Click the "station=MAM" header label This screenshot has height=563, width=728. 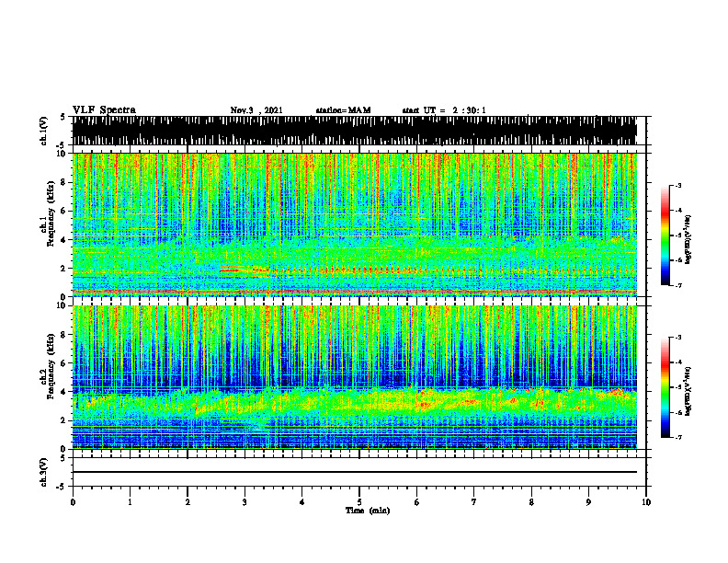(x=343, y=110)
